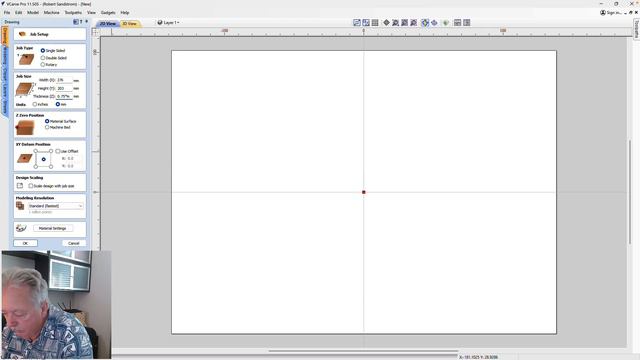The height and width of the screenshot is (360, 640).
Task: Click Cancel in Job Setup
Action: tap(73, 243)
